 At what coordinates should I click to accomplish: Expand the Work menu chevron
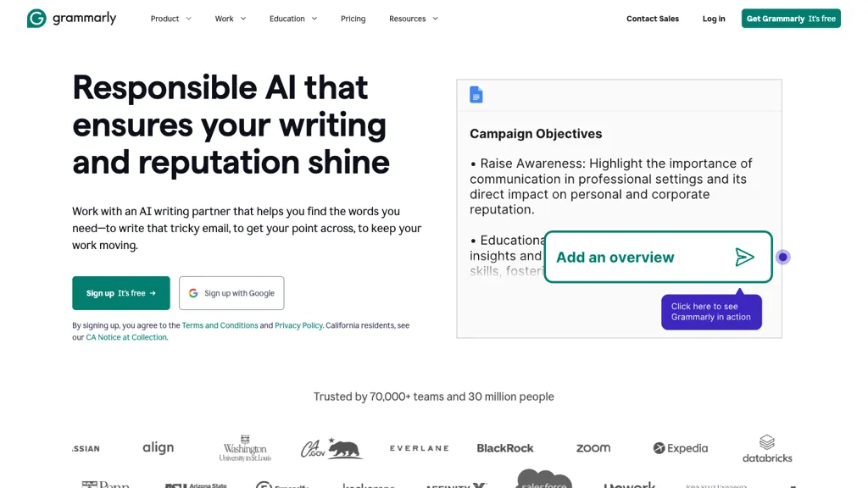[x=244, y=19]
